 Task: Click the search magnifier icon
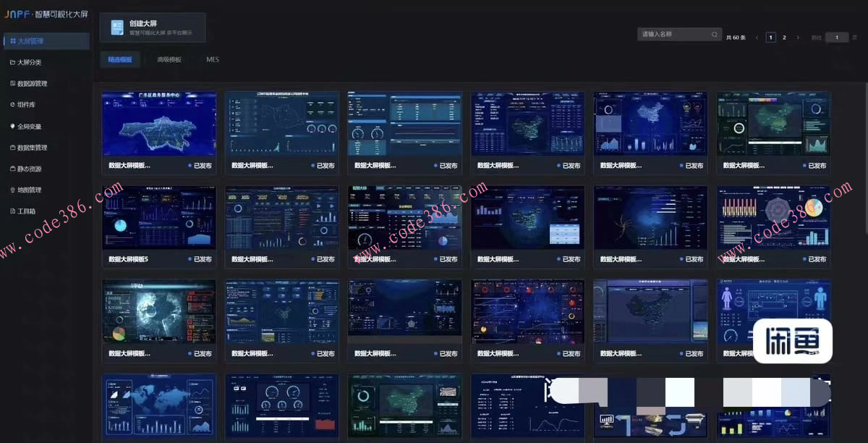[715, 34]
